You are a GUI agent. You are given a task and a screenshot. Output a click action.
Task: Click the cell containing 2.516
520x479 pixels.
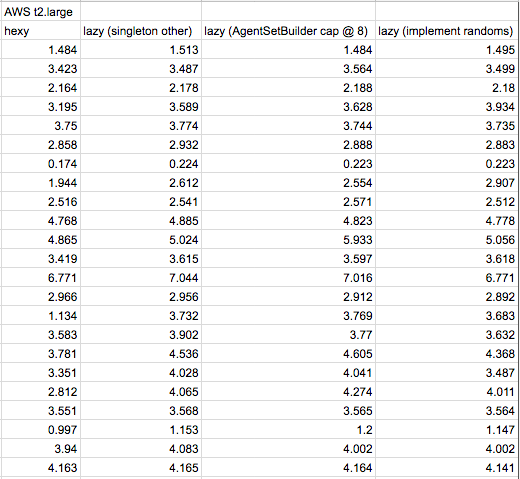click(x=41, y=202)
